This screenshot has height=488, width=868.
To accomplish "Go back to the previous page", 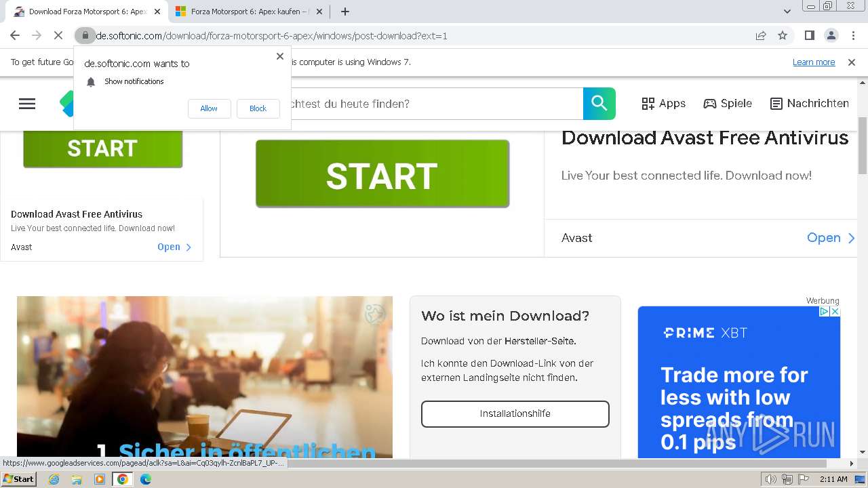I will point(15,35).
